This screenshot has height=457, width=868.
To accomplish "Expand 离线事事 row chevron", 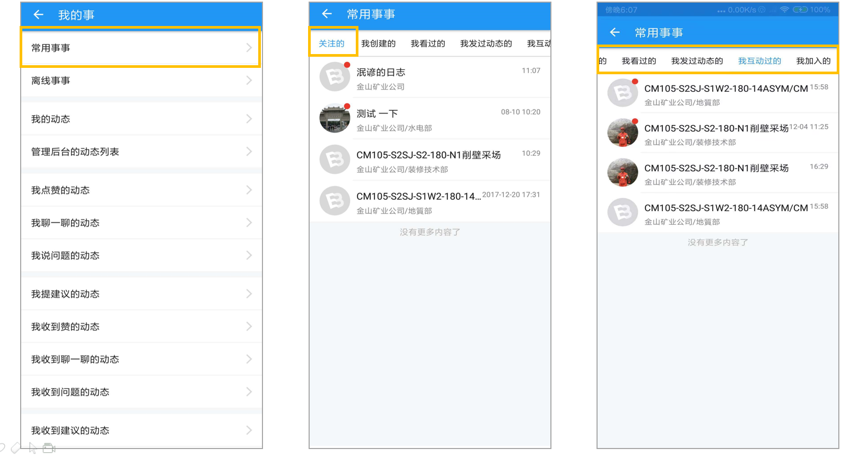I will tap(249, 81).
